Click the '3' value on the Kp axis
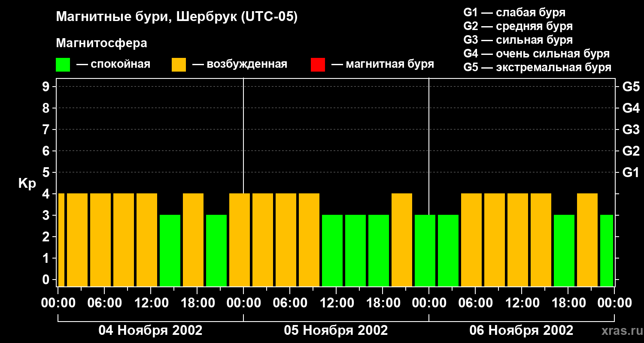 [47, 215]
